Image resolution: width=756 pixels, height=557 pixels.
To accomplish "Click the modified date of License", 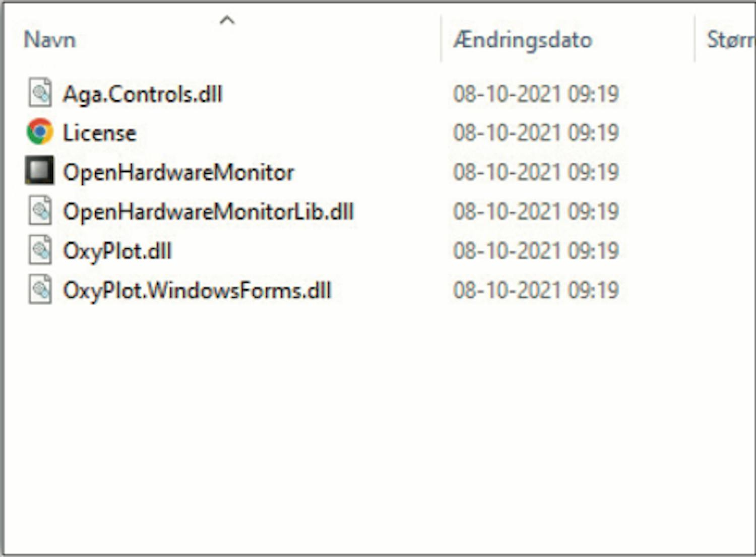I will (x=536, y=133).
